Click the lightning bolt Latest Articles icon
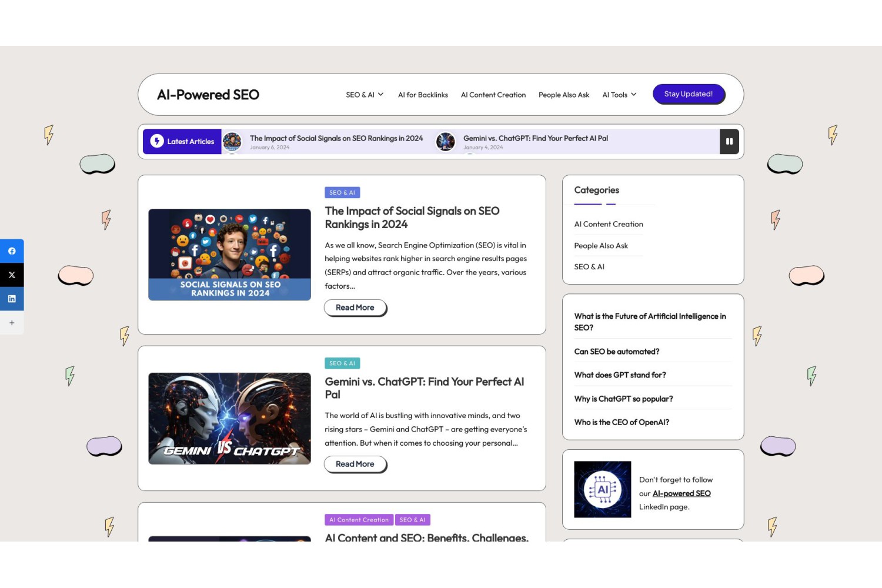882x588 pixels. [x=156, y=141]
